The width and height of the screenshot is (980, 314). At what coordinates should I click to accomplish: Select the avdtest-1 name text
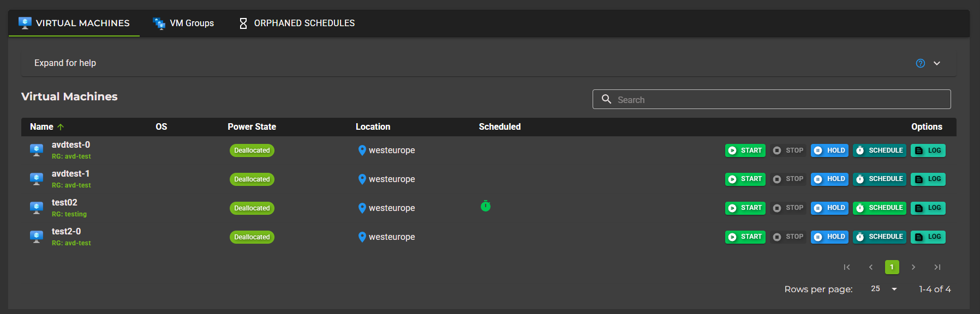(x=70, y=173)
